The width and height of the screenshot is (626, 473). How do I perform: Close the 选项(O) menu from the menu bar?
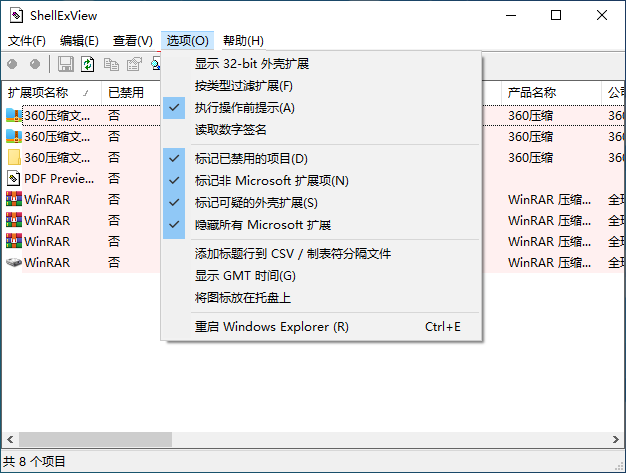[187, 40]
